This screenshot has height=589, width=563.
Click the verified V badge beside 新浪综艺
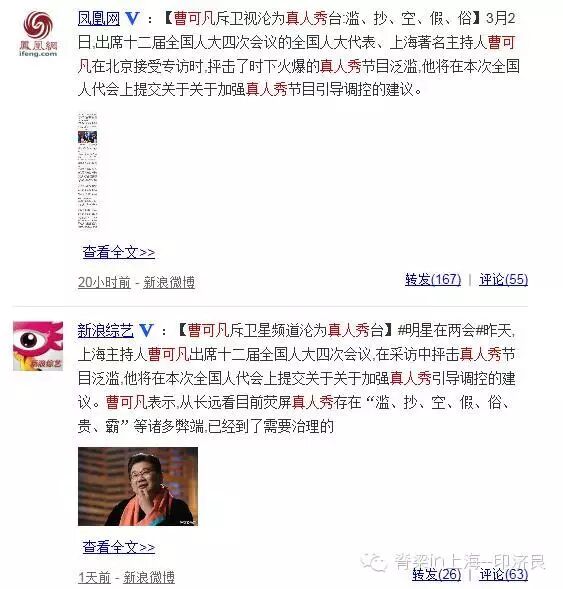point(146,330)
